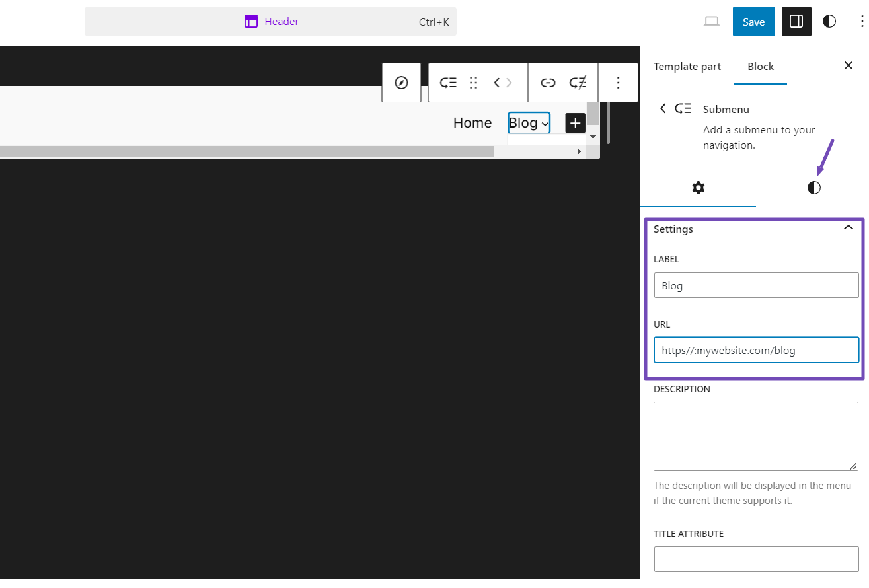Open the Header command palette bar
The height and width of the screenshot is (588, 869).
270,22
